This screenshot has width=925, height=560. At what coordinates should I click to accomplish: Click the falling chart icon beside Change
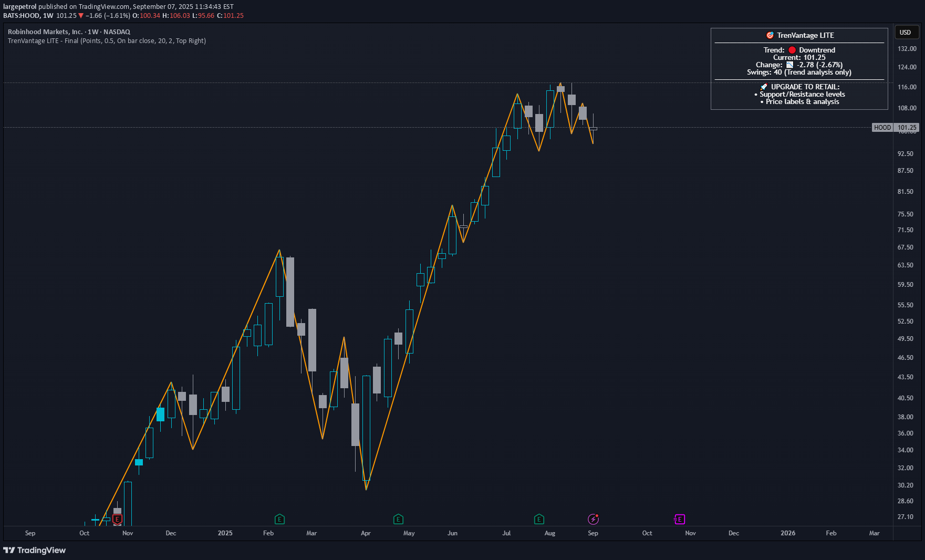[x=789, y=65]
